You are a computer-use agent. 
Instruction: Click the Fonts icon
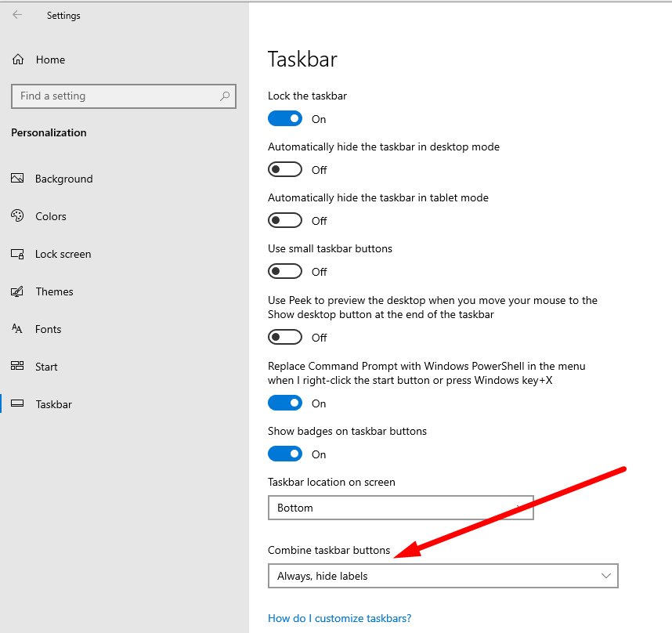(17, 329)
